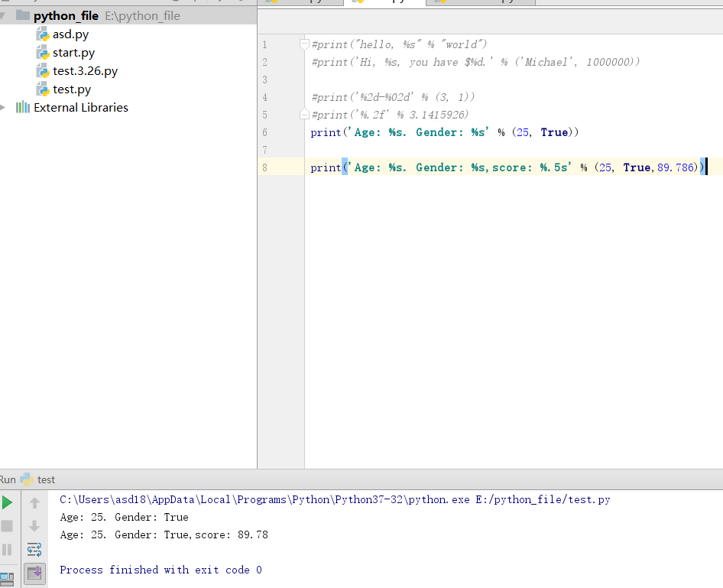Image resolution: width=723 pixels, height=588 pixels.
Task: Open test.3.26.py from the project tree
Action: [86, 71]
